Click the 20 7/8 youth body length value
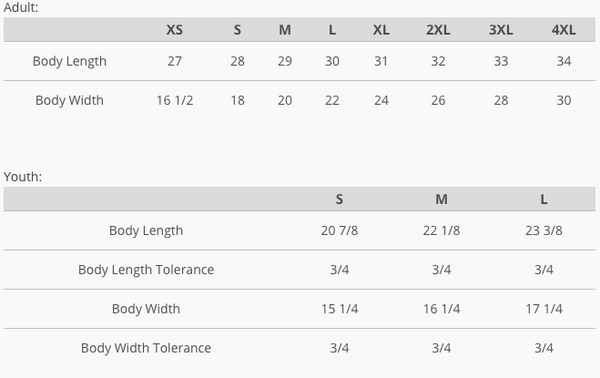 point(339,230)
